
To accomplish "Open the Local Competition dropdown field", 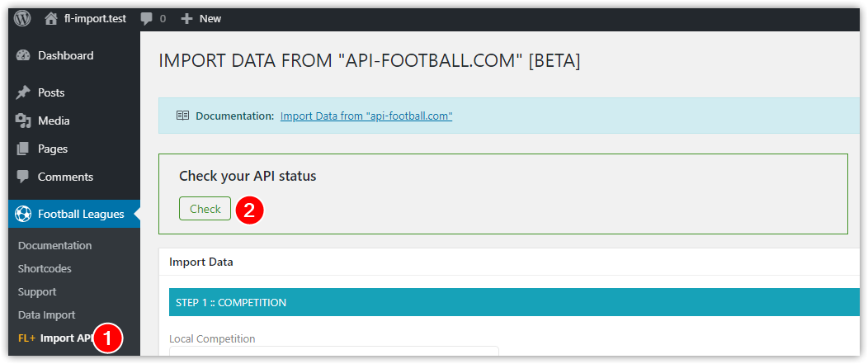I will coord(334,353).
